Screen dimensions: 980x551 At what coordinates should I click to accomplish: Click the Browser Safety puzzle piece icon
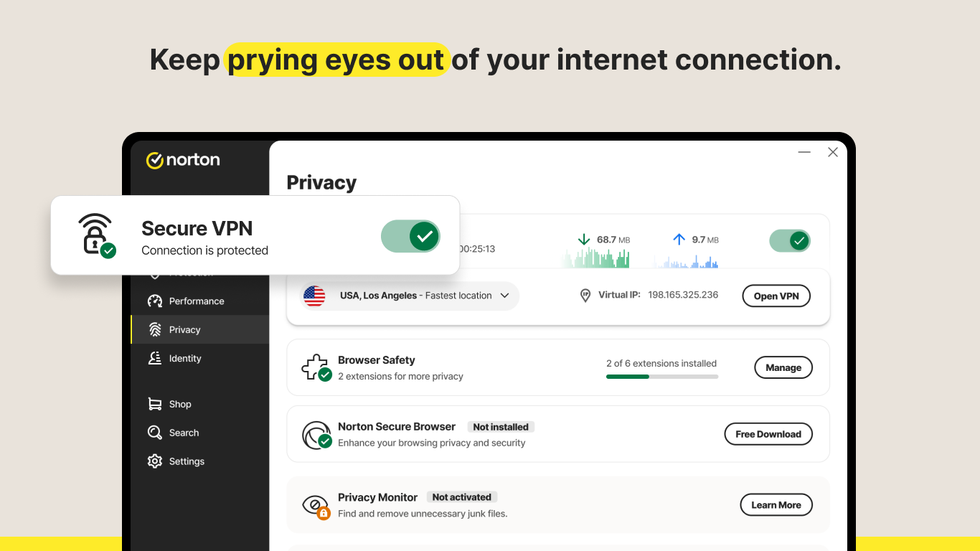pyautogui.click(x=316, y=366)
